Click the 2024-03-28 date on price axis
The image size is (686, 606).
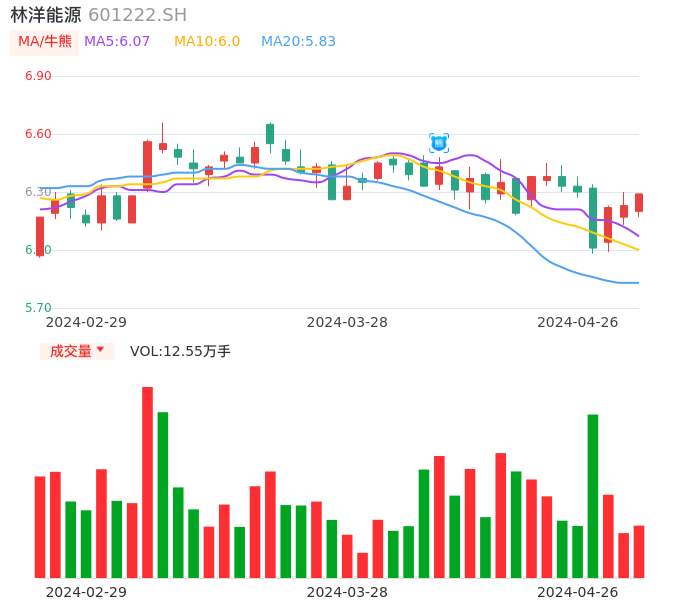coord(347,322)
